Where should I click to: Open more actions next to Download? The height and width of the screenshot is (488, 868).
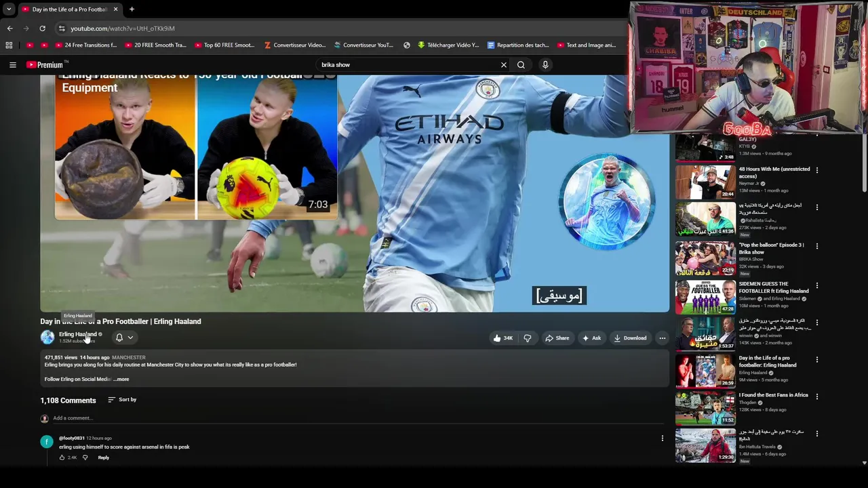(x=663, y=338)
